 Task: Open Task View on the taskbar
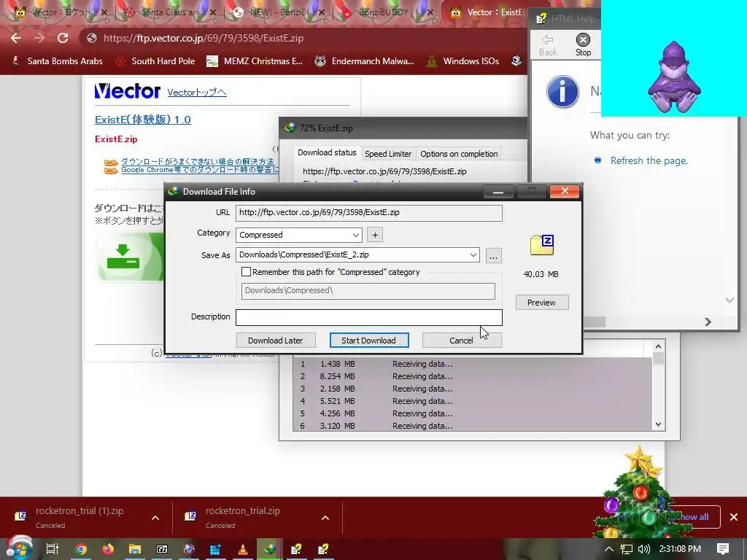[x=52, y=549]
